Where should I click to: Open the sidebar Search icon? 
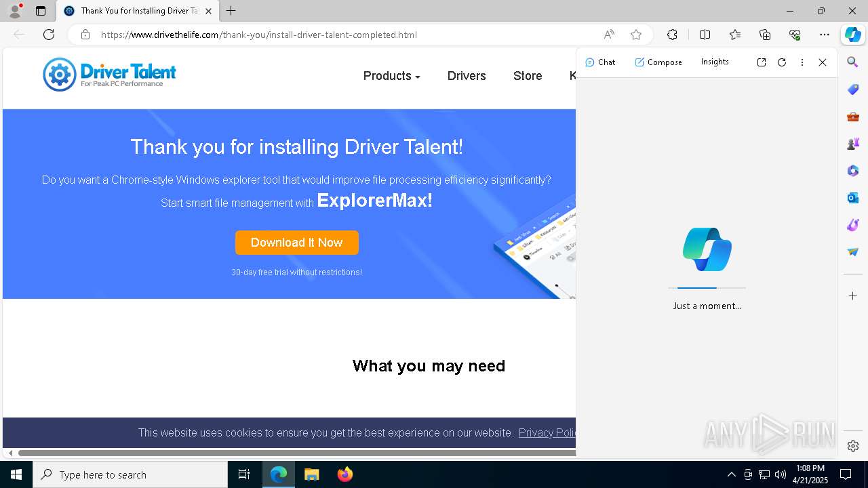(x=853, y=62)
